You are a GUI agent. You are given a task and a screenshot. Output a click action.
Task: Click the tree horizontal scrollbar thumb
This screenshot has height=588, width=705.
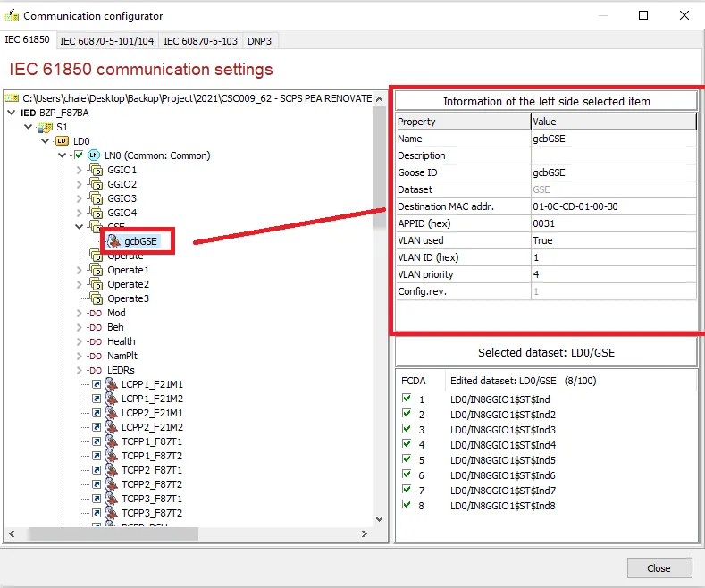coord(113,534)
